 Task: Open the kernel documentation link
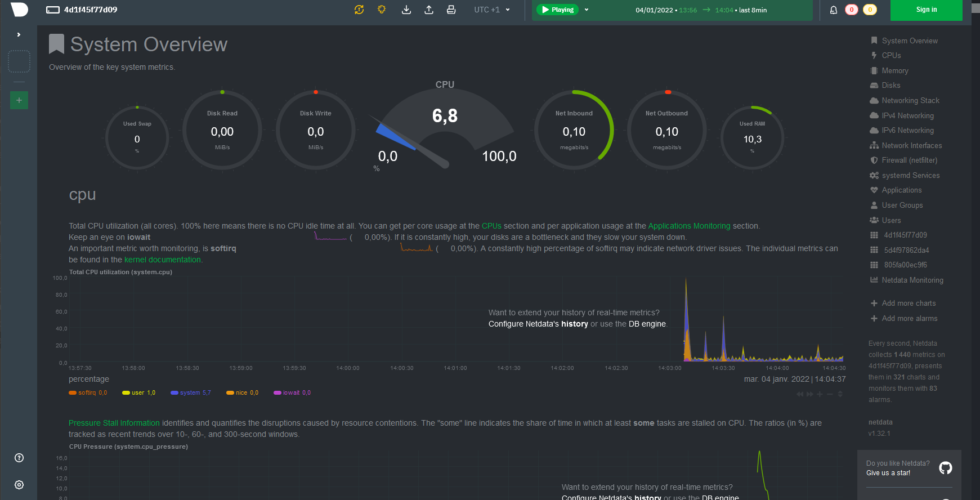162,260
